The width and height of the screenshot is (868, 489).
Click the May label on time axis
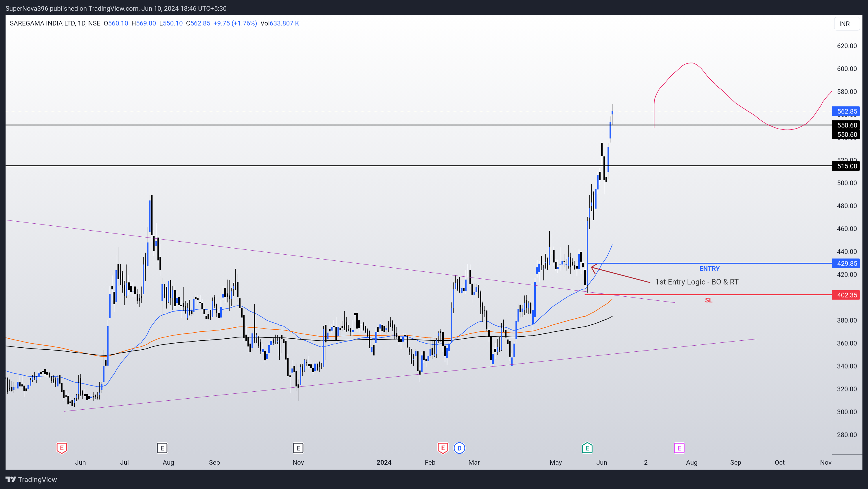556,462
